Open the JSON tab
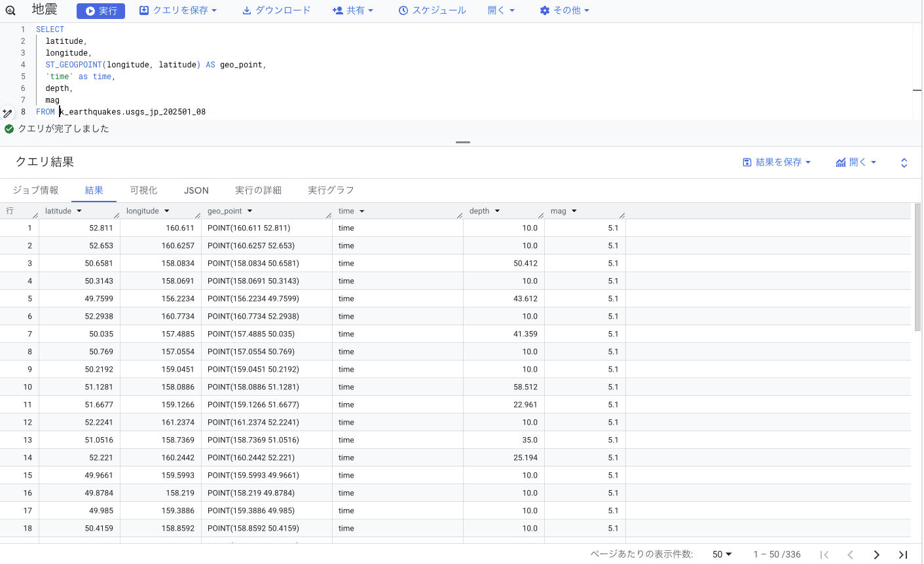Image resolution: width=924 pixels, height=564 pixels. pyautogui.click(x=196, y=190)
